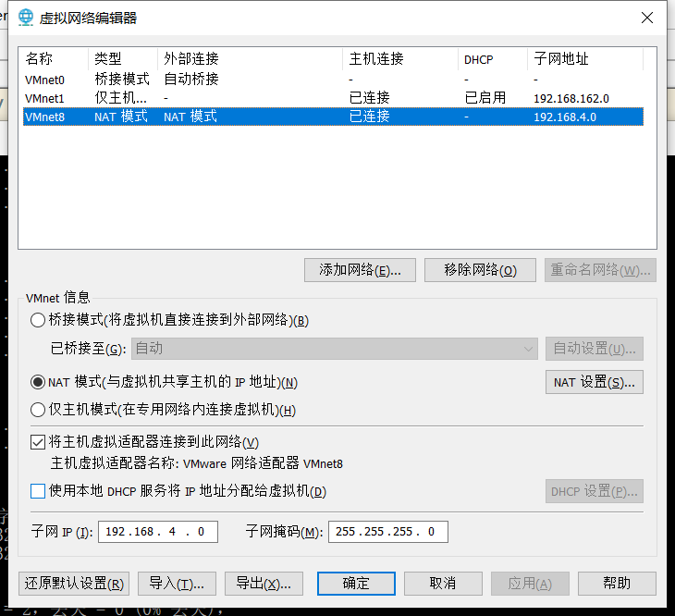Click the DHCP column header
The height and width of the screenshot is (616, 675).
click(493, 58)
